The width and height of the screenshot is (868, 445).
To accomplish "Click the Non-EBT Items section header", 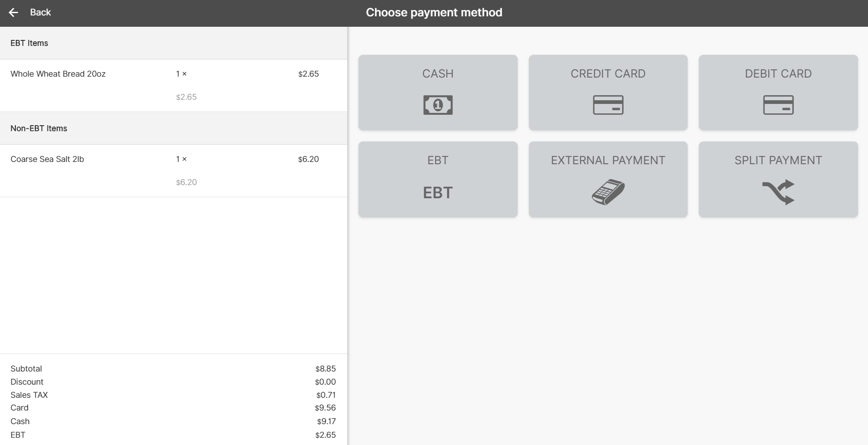I will coord(39,128).
